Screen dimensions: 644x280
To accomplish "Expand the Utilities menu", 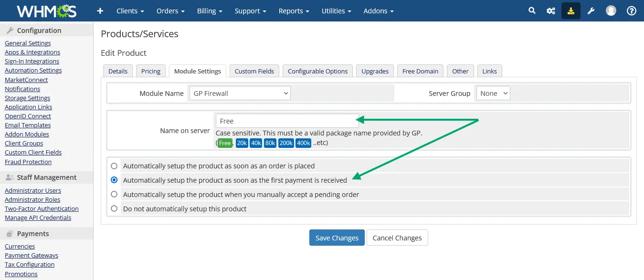I will click(x=337, y=10).
